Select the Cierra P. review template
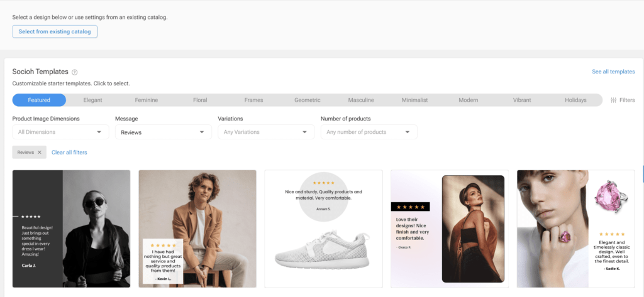The height and width of the screenshot is (297, 644). 449,229
